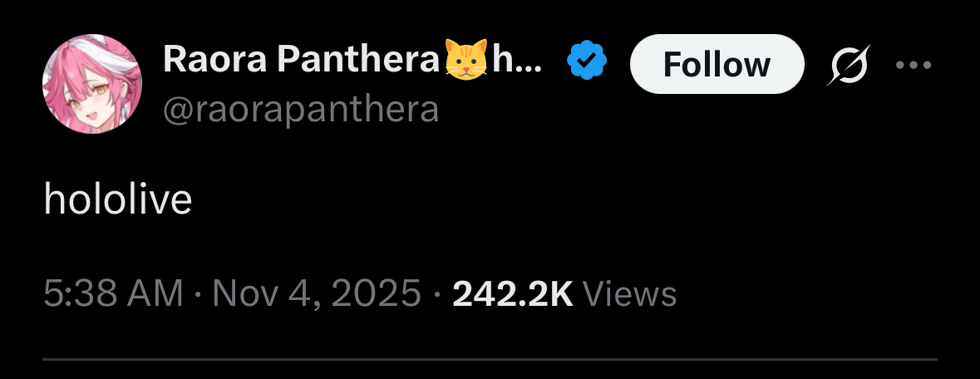The width and height of the screenshot is (980, 379).
Task: Click the word "Follow" inside the white pill
Action: 717,65
